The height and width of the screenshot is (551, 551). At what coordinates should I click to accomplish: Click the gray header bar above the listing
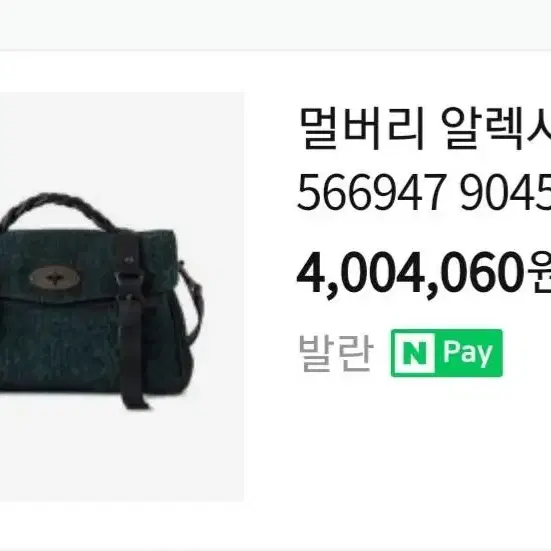[276, 25]
